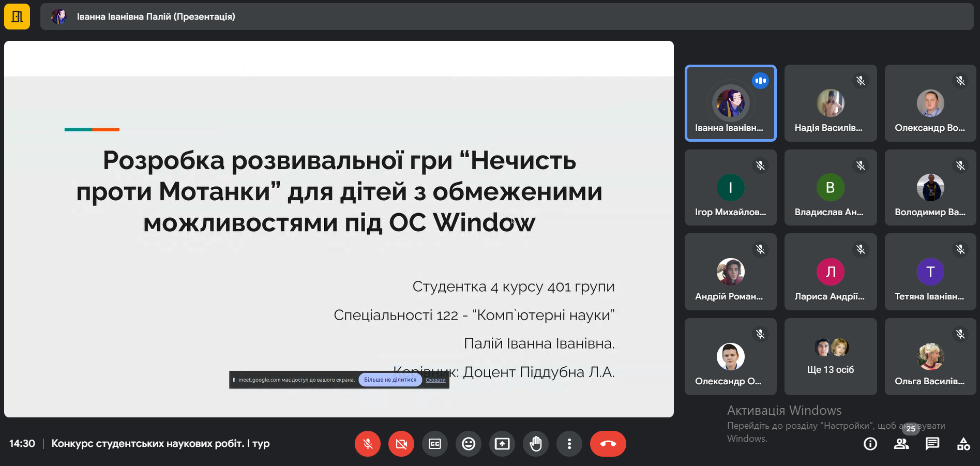Click Ігор Михайлов... participant tile
The height and width of the screenshot is (466, 980).
(x=731, y=187)
